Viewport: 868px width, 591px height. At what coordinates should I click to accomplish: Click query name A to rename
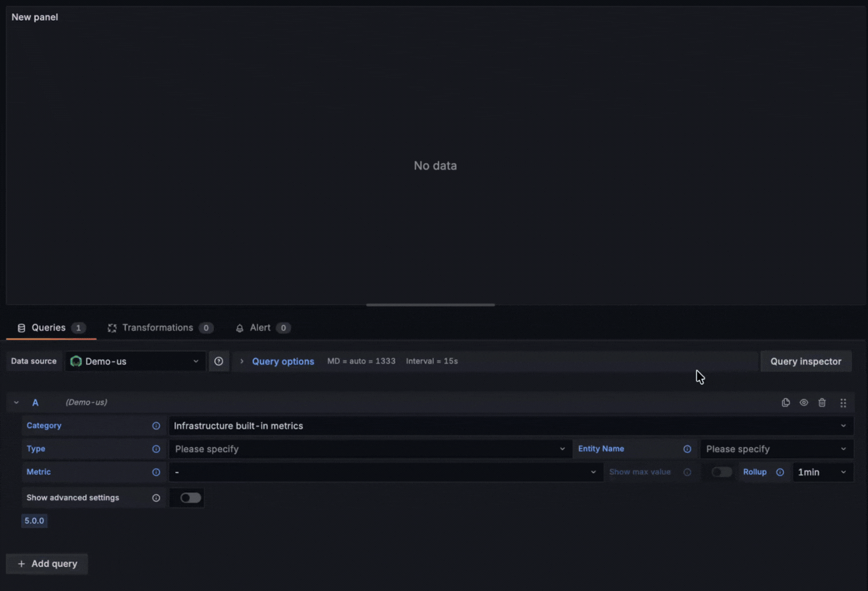click(35, 403)
